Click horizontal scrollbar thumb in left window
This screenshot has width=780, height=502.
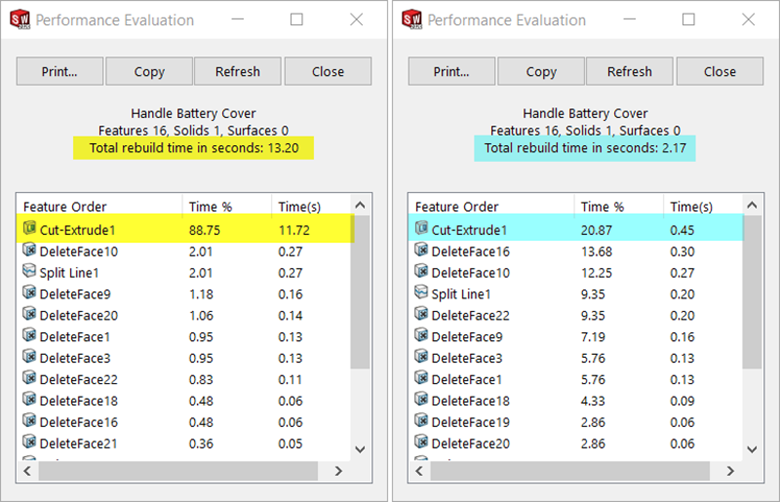[178, 471]
